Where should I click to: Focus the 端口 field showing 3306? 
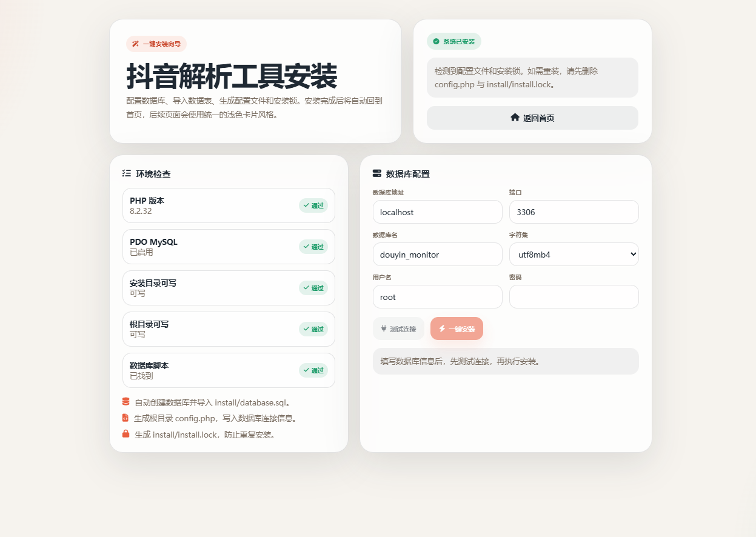574,212
